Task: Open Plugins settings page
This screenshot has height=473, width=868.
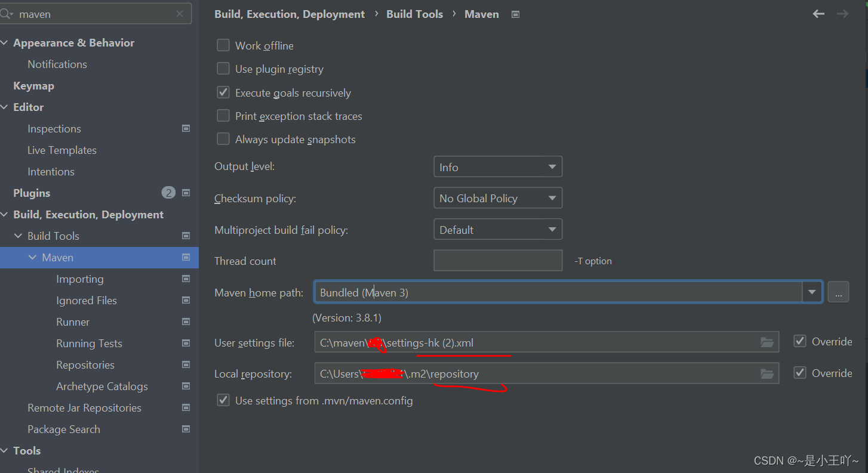Action: click(x=32, y=193)
